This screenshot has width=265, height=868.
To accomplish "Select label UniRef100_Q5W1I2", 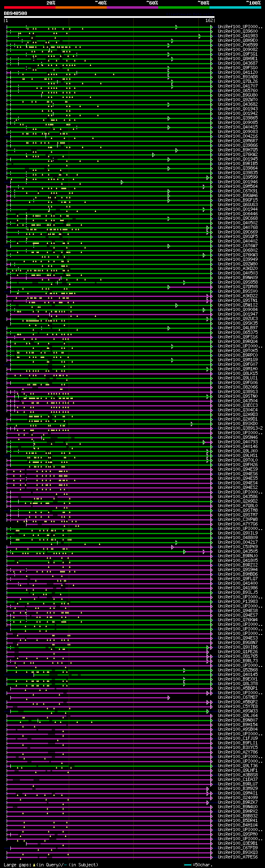I will point(238,305).
